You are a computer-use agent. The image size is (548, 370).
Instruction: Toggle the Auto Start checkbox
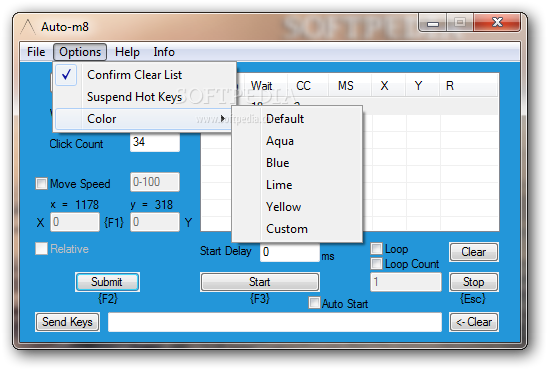(x=314, y=303)
